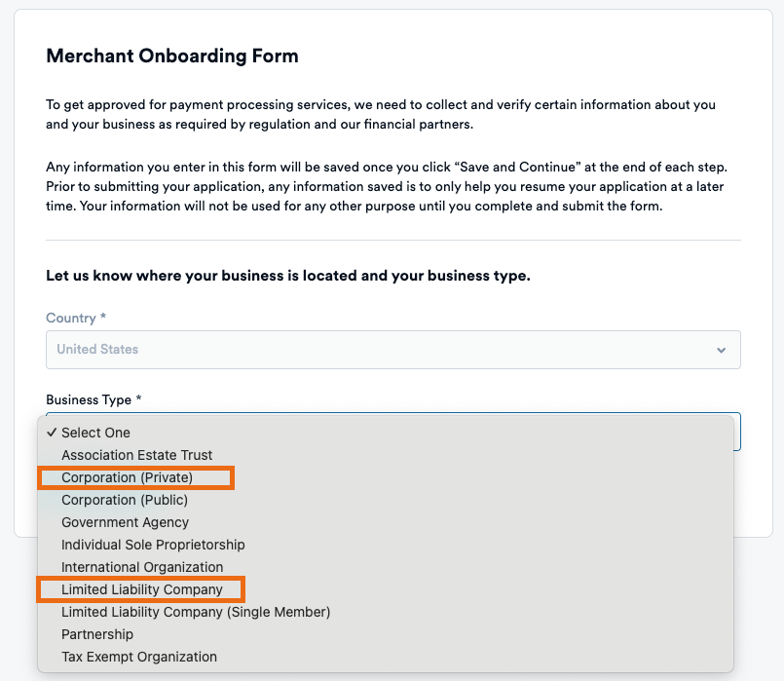Viewport: 784px width, 681px height.
Task: Click the Country field label
Action: (71, 319)
